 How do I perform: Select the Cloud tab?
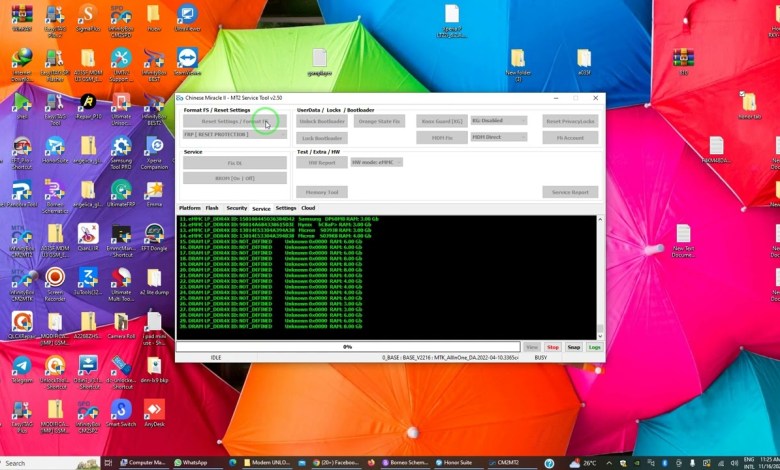(308, 208)
